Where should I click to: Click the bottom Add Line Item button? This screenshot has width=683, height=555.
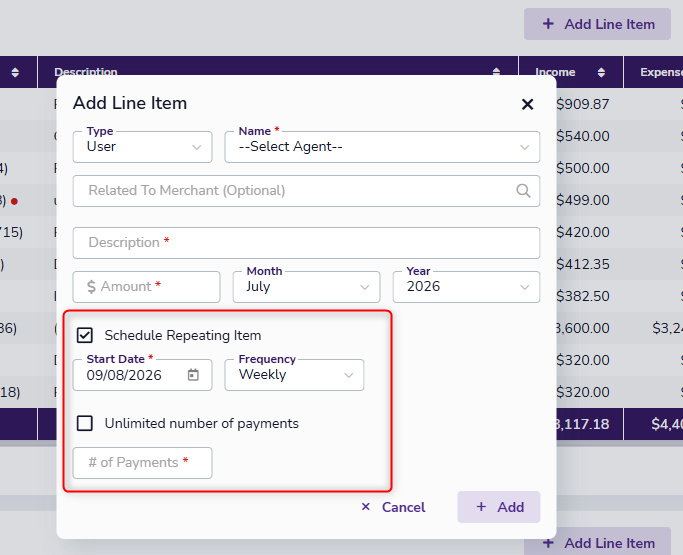tap(597, 542)
